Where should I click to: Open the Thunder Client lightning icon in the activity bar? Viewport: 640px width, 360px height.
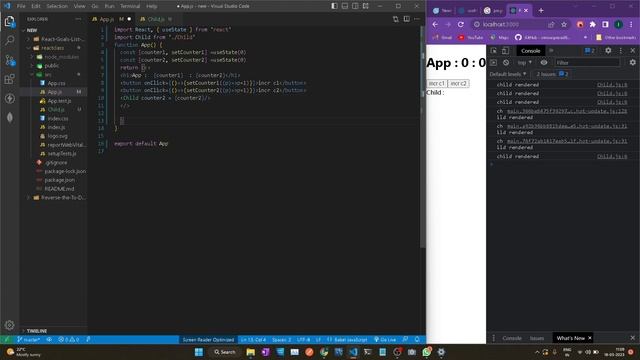pos(9,98)
